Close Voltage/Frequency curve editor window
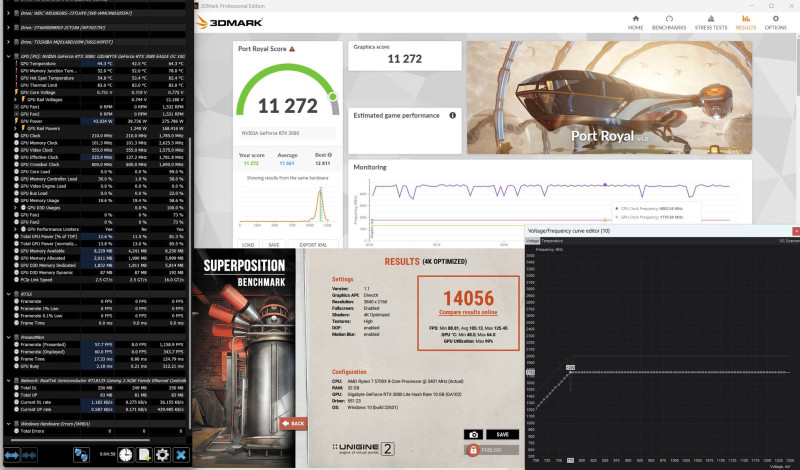The width and height of the screenshot is (800, 470). (795, 231)
